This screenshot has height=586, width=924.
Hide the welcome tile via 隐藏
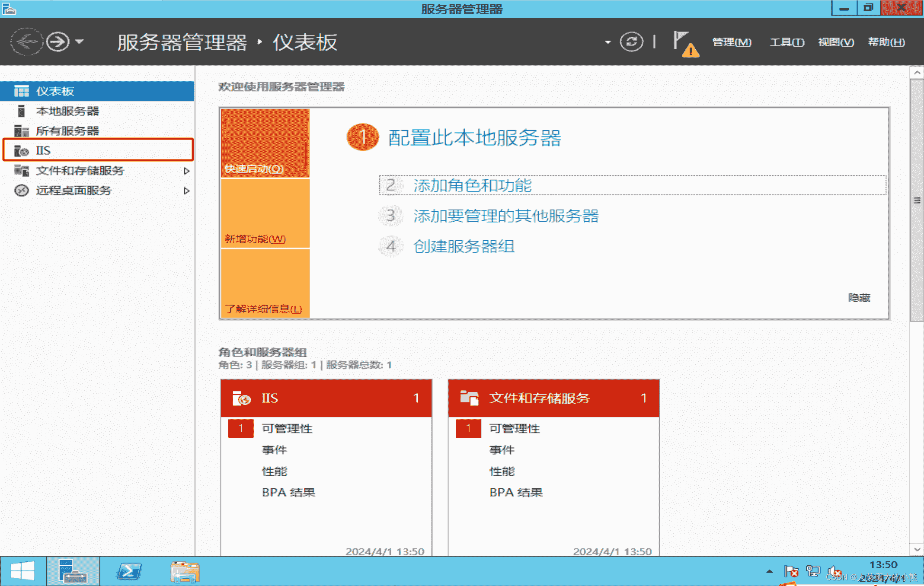tap(859, 298)
